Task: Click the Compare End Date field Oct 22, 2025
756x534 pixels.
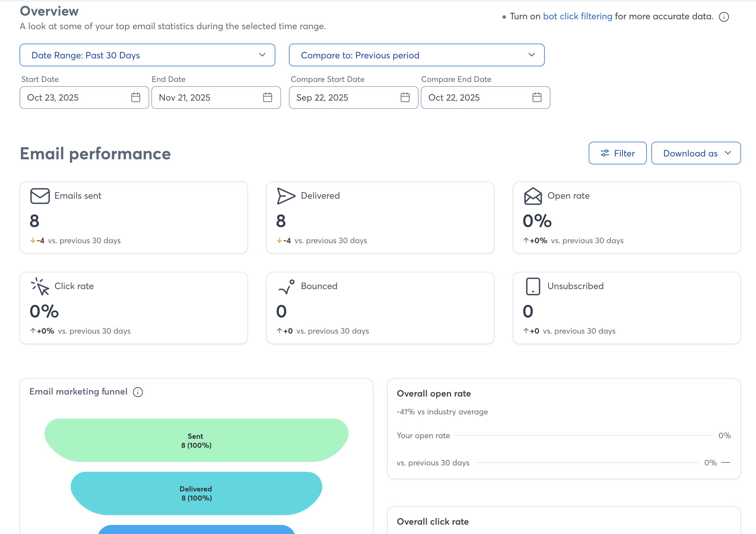Action: click(x=474, y=98)
